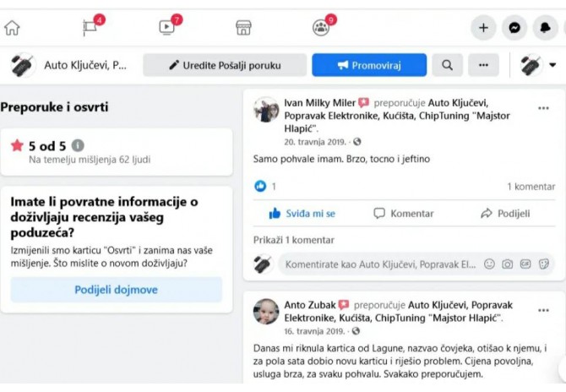Open the notifications bell
The width and height of the screenshot is (566, 392).
click(546, 28)
